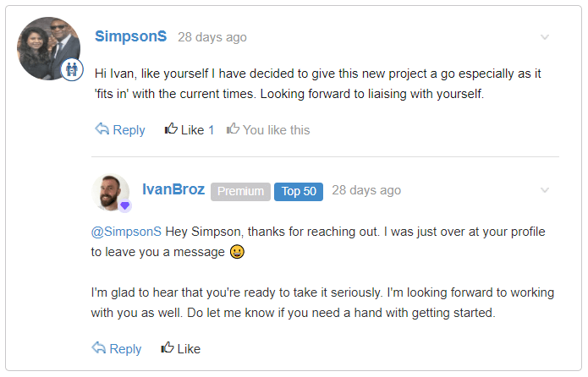This screenshot has height=377, width=588.
Task: Click the reply arrow icon under IvanBroz comment
Action: pyautogui.click(x=98, y=347)
